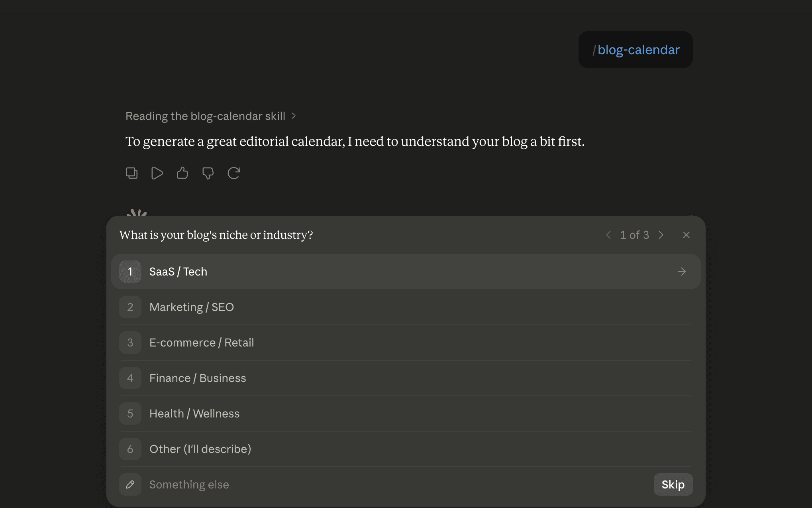Expand 'Reading the blog-calendar skill' details
This screenshot has width=812, height=508.
210,116
